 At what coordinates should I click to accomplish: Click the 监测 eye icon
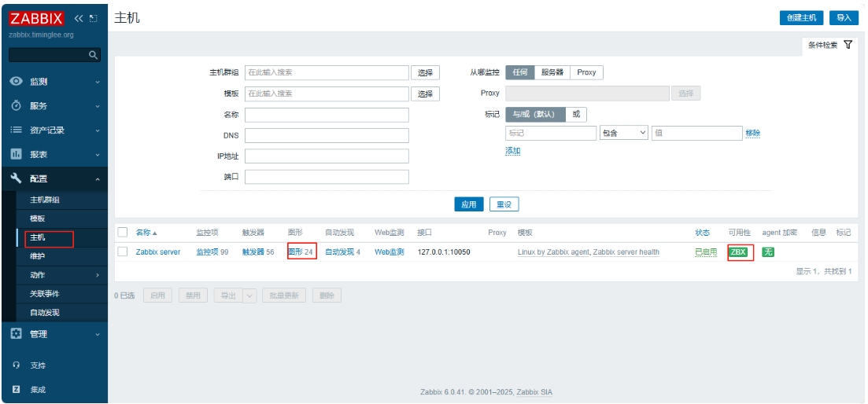pyautogui.click(x=16, y=81)
